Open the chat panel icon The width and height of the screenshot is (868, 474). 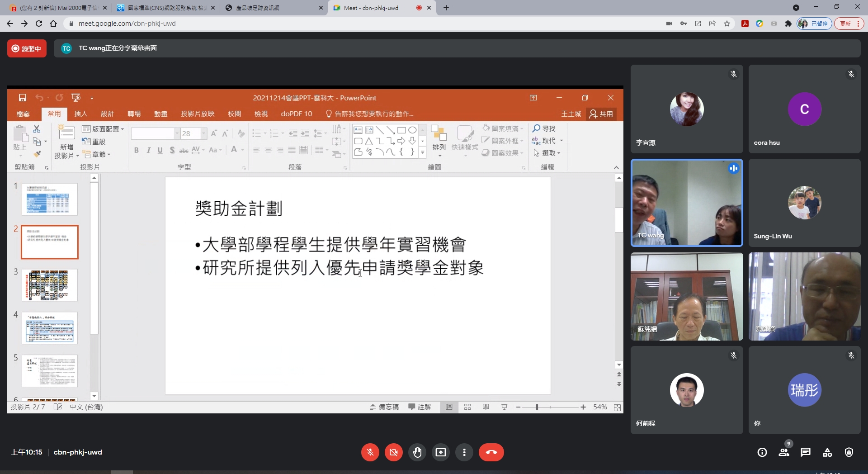(806, 452)
